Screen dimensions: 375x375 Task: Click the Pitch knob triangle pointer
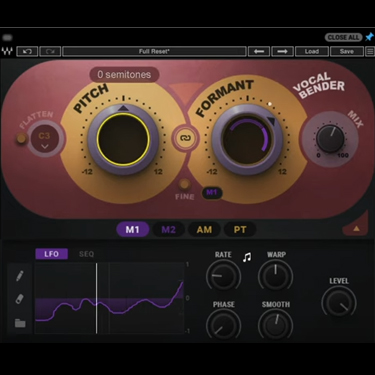click(x=123, y=108)
